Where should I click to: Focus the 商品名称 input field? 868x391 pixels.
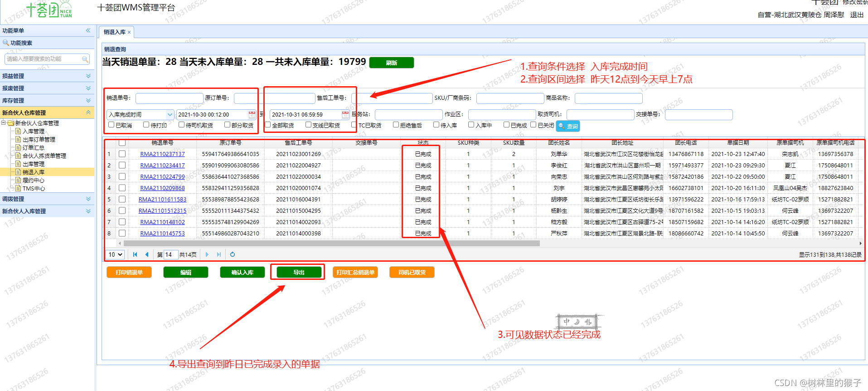(609, 98)
